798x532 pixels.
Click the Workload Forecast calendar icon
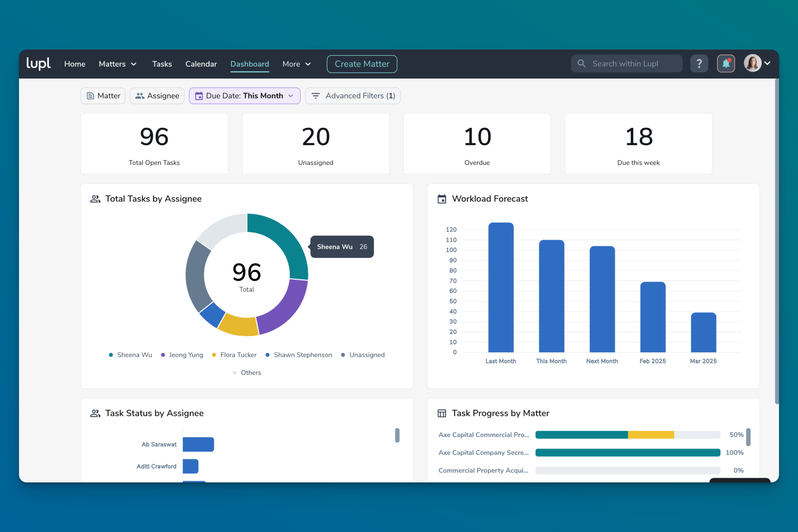click(442, 199)
